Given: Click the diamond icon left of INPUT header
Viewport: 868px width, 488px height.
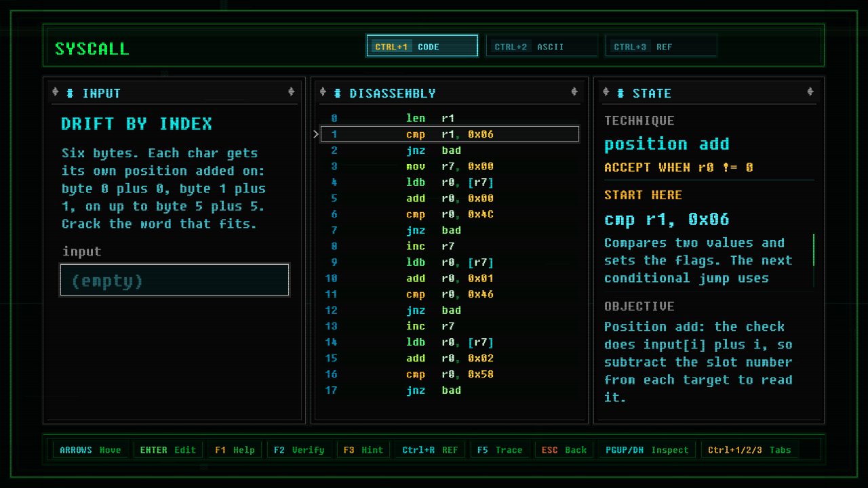Looking at the screenshot, I should [56, 92].
